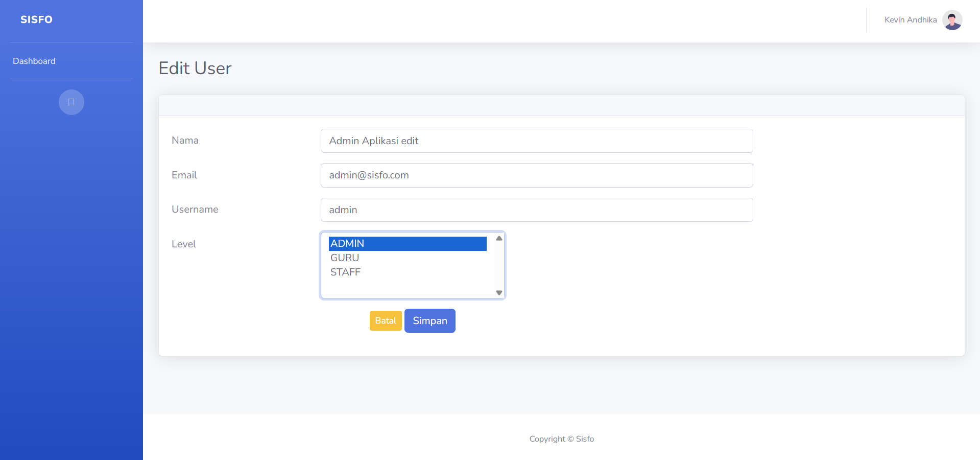This screenshot has width=980, height=460.
Task: Go to the SISFO brand home link
Action: (36, 19)
